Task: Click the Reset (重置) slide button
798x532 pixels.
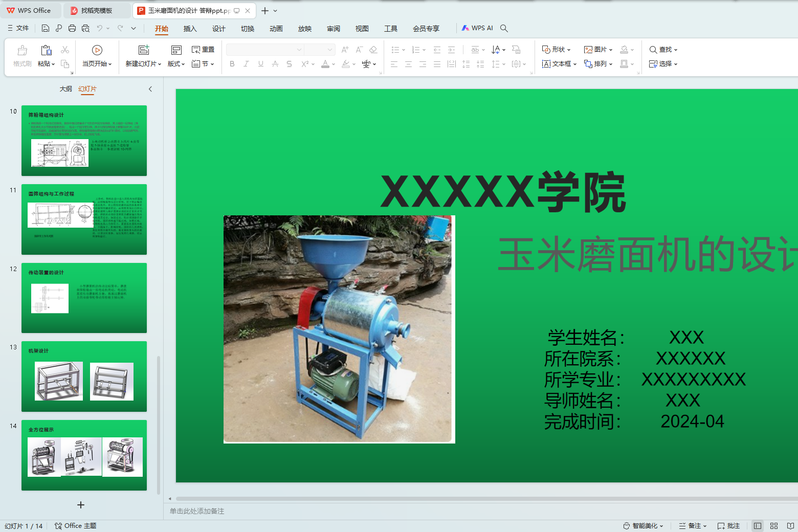Action: (203, 50)
